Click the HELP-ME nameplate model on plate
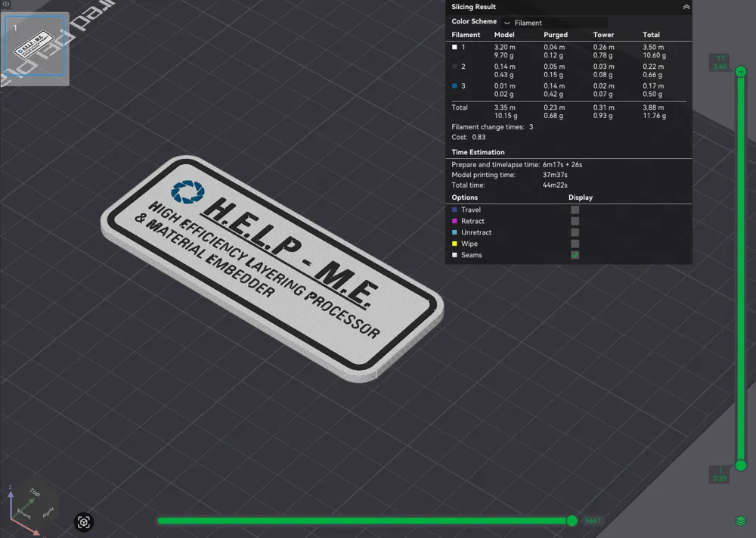Screen dimensions: 756x538 point(271,268)
